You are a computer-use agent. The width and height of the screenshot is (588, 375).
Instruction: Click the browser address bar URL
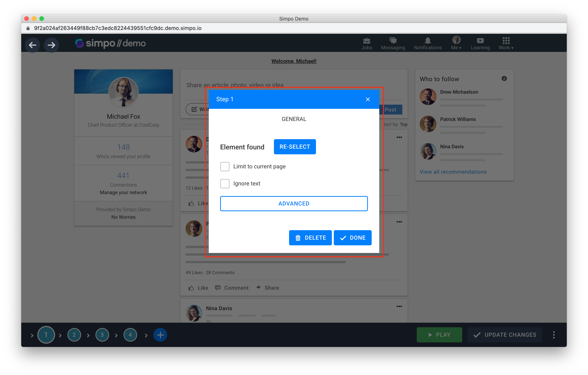[118, 28]
